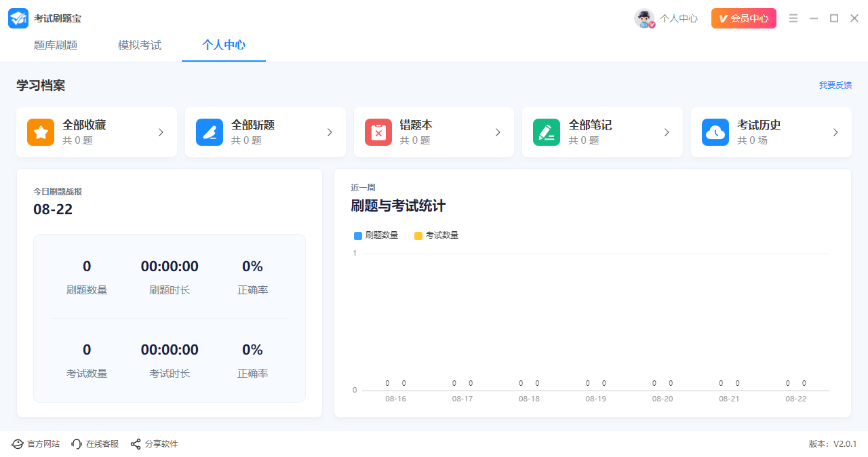
Task: Click the 分享软件 link text
Action: (x=161, y=444)
